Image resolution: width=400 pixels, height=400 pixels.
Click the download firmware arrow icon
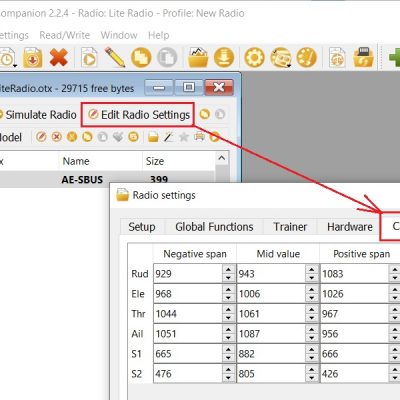pyautogui.click(x=224, y=57)
